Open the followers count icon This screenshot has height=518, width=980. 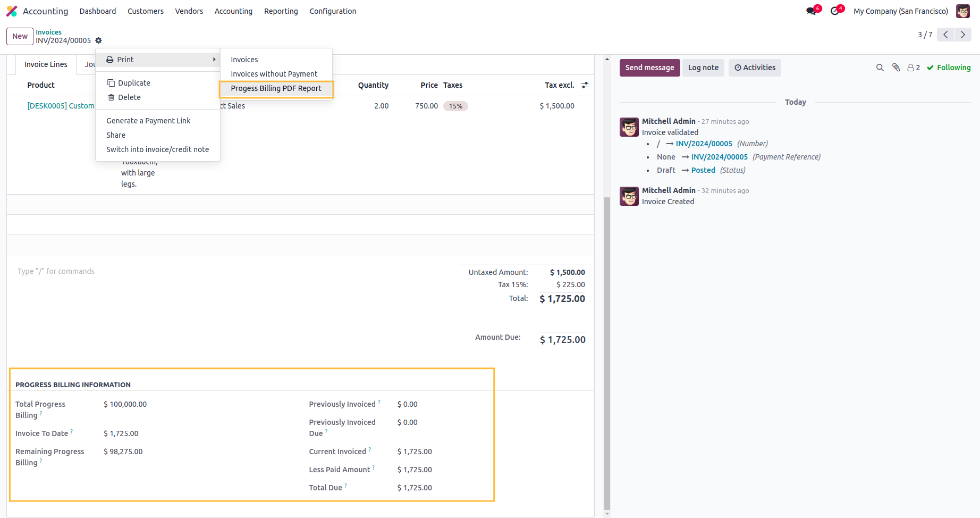pyautogui.click(x=913, y=68)
